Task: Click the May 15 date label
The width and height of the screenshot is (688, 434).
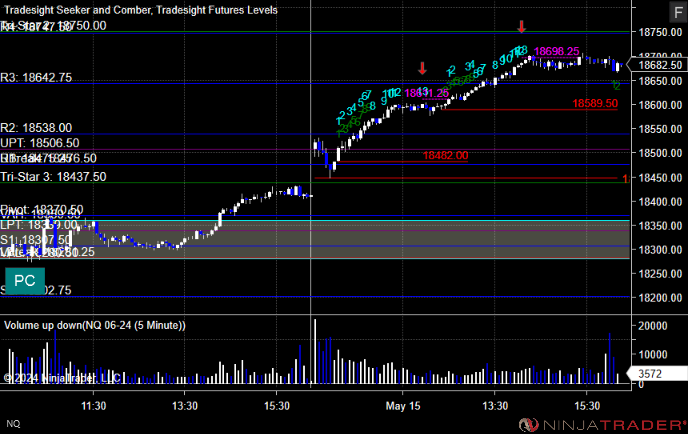Action: point(403,406)
